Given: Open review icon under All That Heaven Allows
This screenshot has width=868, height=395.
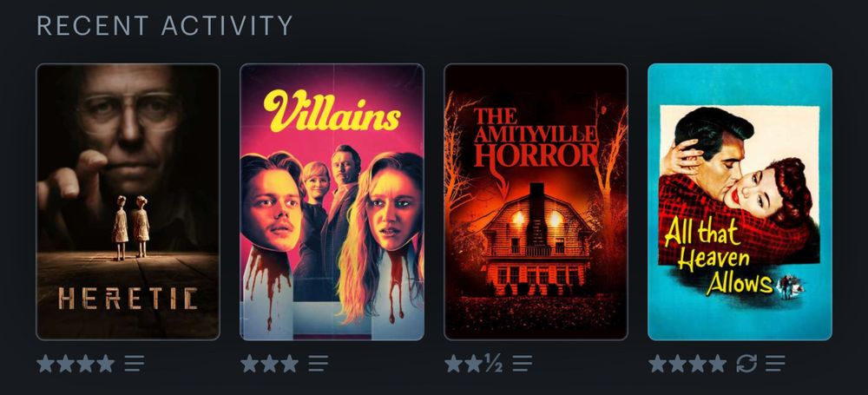Looking at the screenshot, I should tap(775, 364).
